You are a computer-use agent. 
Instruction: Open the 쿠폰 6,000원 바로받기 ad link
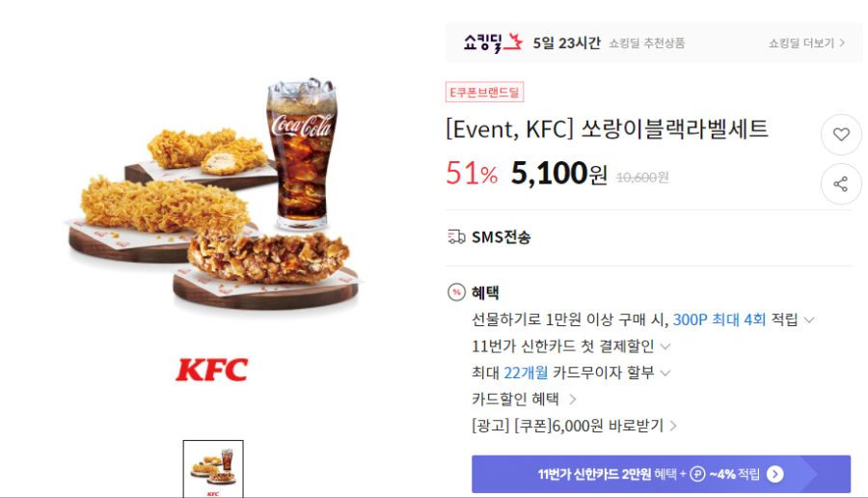click(x=574, y=426)
